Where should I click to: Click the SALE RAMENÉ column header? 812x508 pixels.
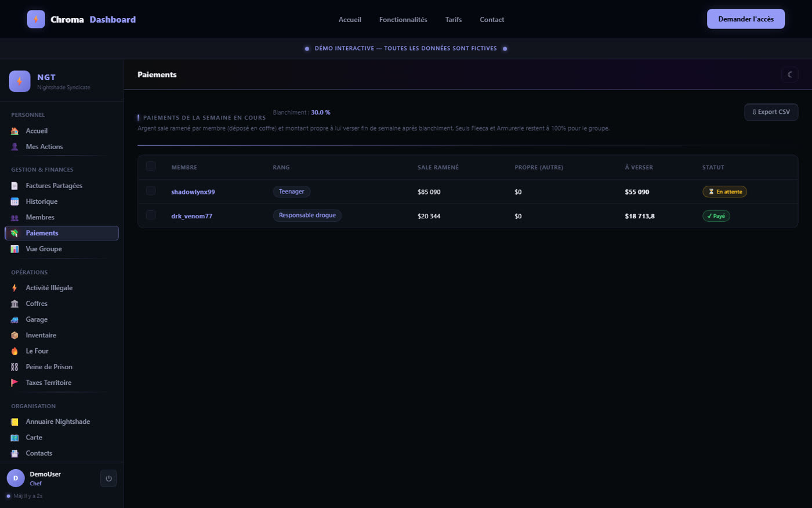pyautogui.click(x=438, y=167)
